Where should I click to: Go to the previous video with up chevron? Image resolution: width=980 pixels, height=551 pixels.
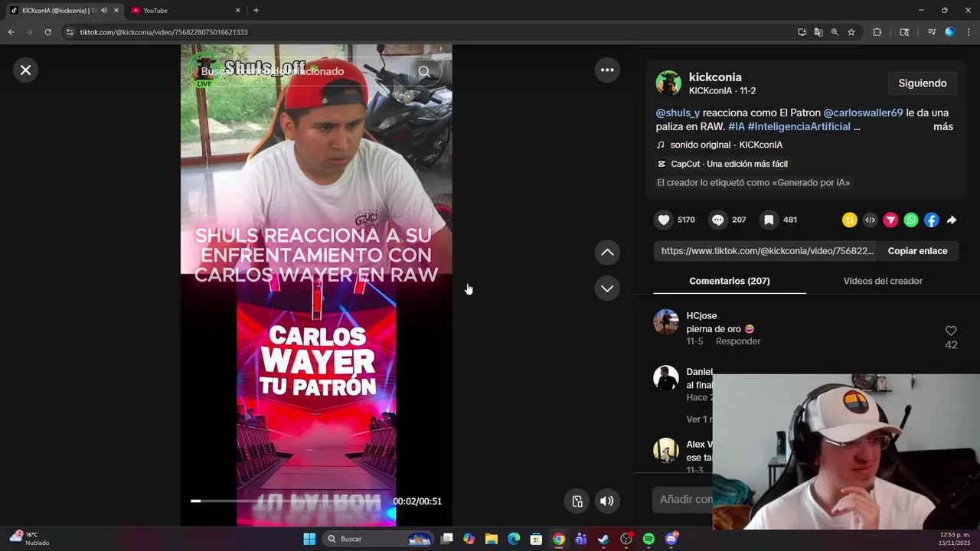coord(607,252)
